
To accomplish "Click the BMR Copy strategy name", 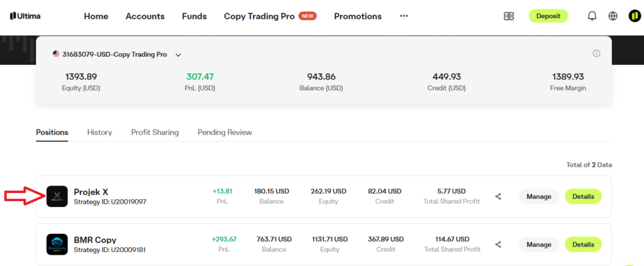I will tap(95, 240).
